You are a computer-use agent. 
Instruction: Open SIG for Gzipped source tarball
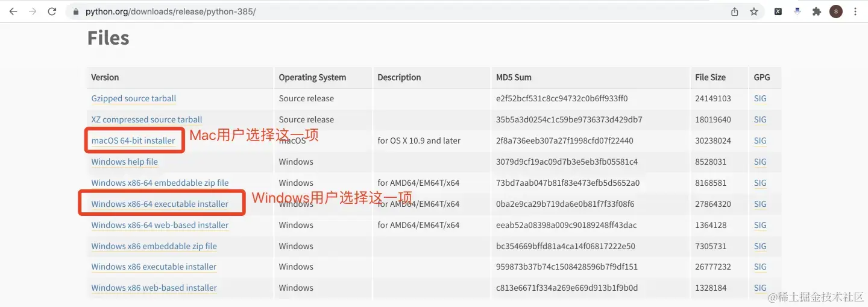pyautogui.click(x=760, y=98)
